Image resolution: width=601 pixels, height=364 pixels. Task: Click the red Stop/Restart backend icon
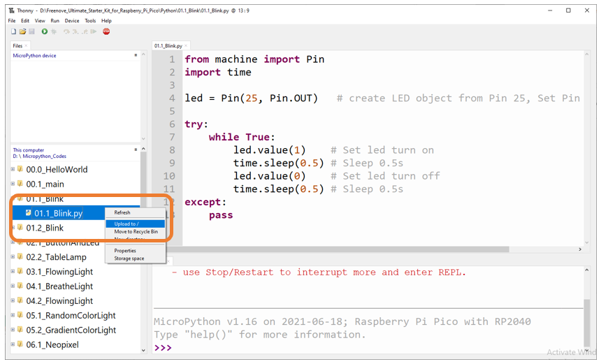[106, 31]
